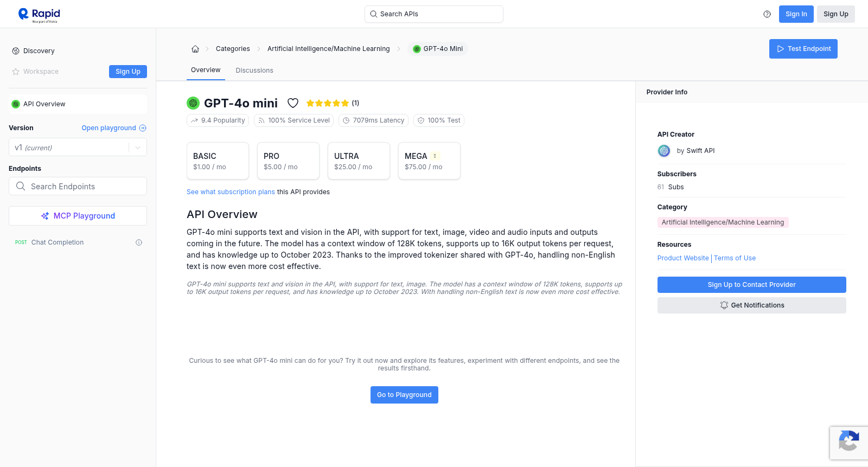Open Artificial Intelligence/Machine Learning breadcrumb
Screen dimensions: 868x467
pos(328,49)
